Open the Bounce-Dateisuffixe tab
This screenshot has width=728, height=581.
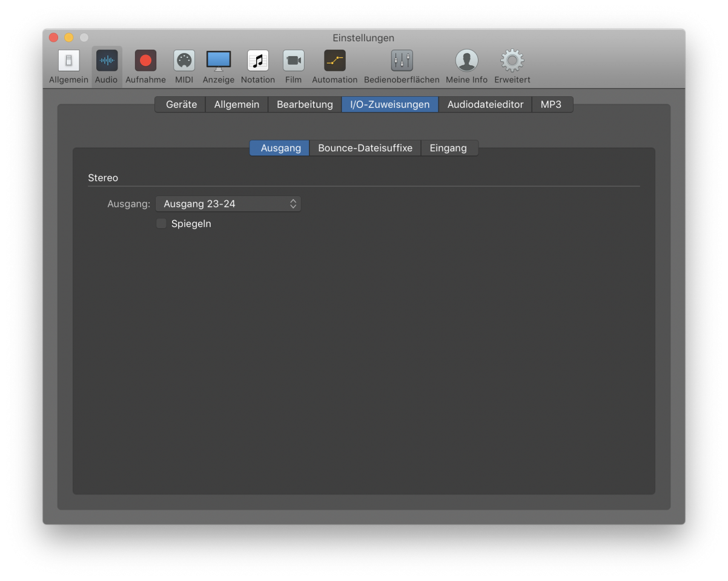pyautogui.click(x=365, y=148)
